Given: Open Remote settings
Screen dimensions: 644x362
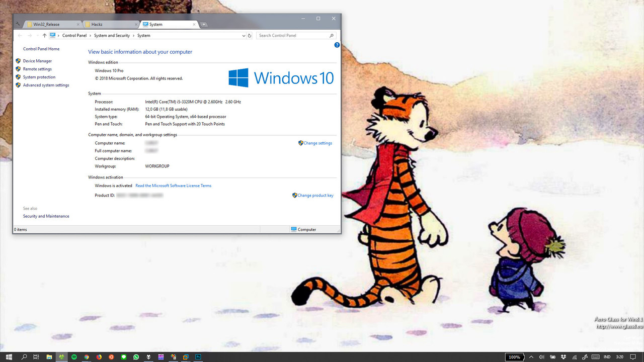Looking at the screenshot, I should click(x=37, y=69).
